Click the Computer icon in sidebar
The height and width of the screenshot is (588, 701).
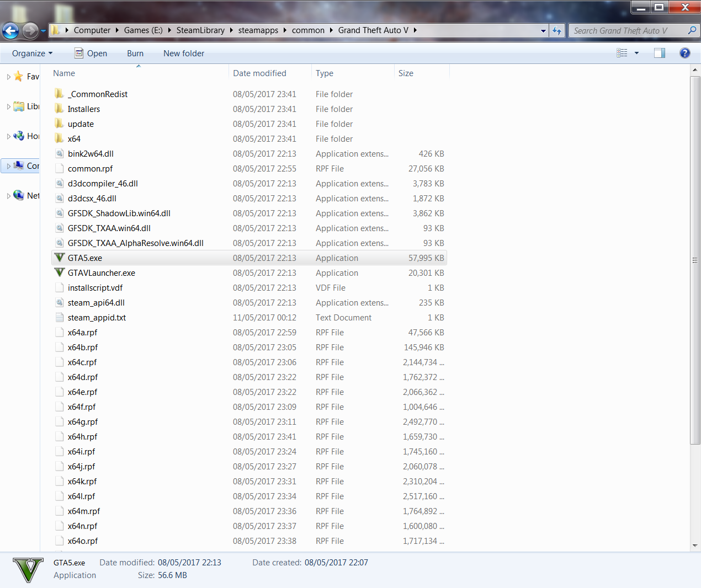tap(19, 165)
